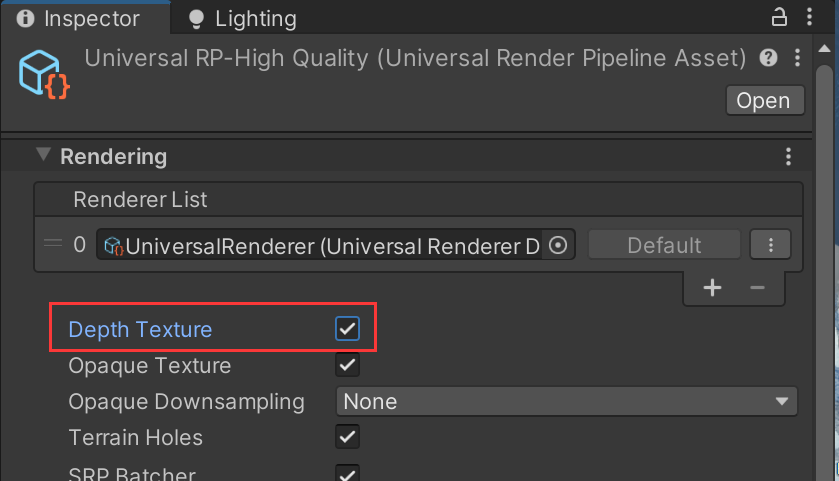Click the Rendering section kebab menu
The height and width of the screenshot is (481, 839).
coord(788,156)
